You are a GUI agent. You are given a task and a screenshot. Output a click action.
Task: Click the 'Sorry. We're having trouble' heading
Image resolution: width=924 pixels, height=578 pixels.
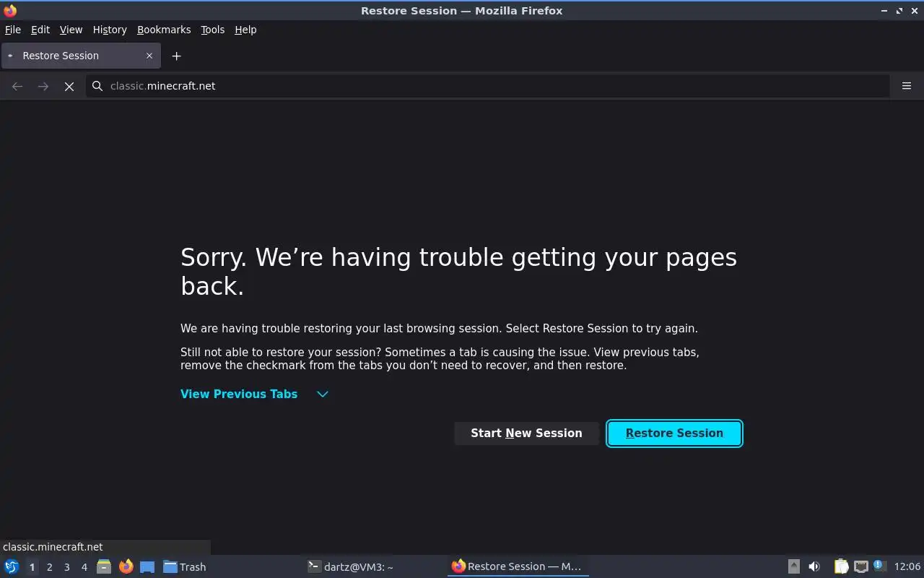point(458,272)
